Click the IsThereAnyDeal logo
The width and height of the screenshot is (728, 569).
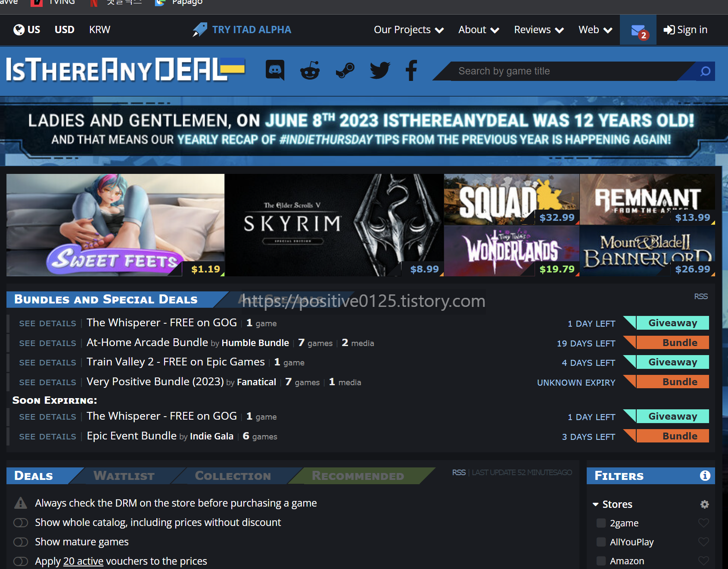click(125, 70)
